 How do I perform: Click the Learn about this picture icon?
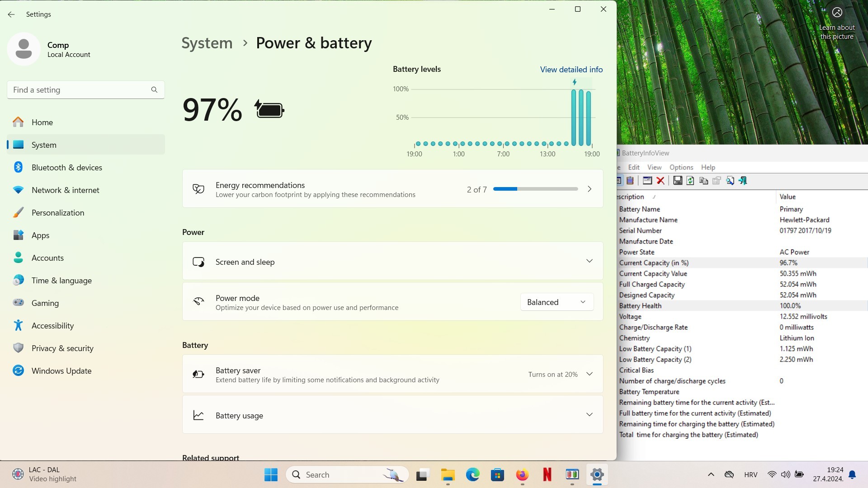837,13
